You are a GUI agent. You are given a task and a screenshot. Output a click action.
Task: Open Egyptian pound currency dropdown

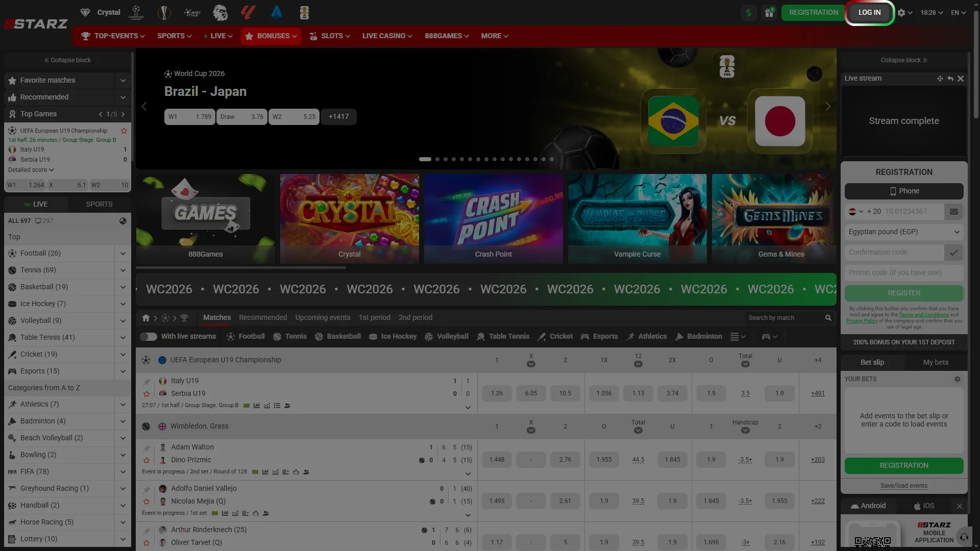(904, 232)
